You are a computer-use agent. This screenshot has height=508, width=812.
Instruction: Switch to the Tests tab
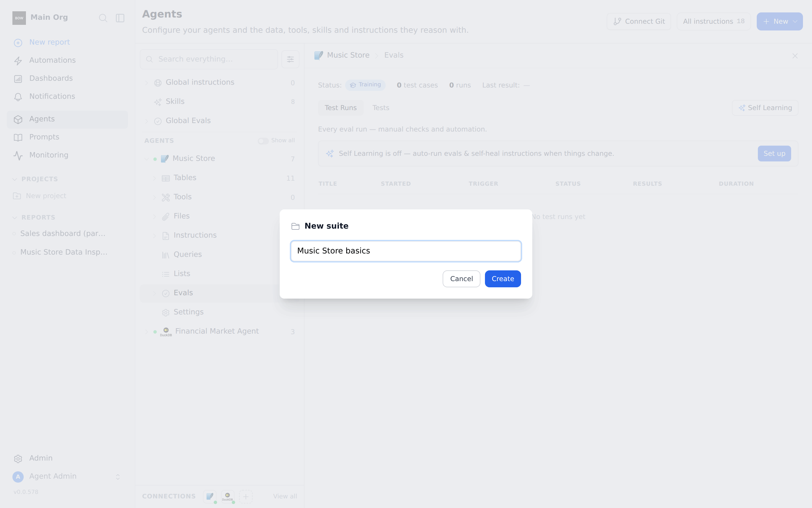click(381, 108)
